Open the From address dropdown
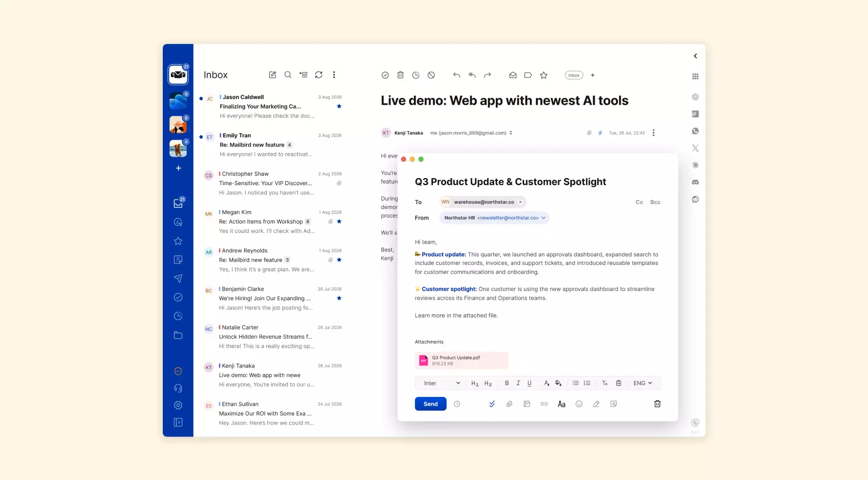The height and width of the screenshot is (480, 868). click(x=494, y=218)
